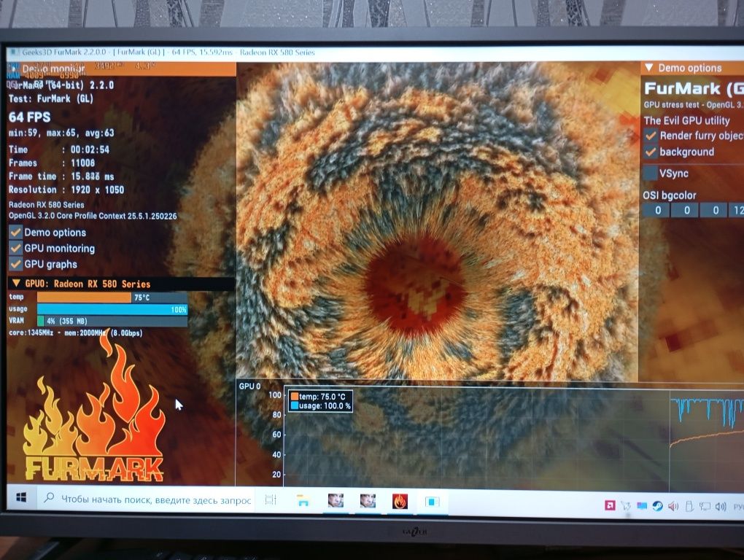Open Task View from the taskbar
The image size is (744, 560).
pos(271,499)
